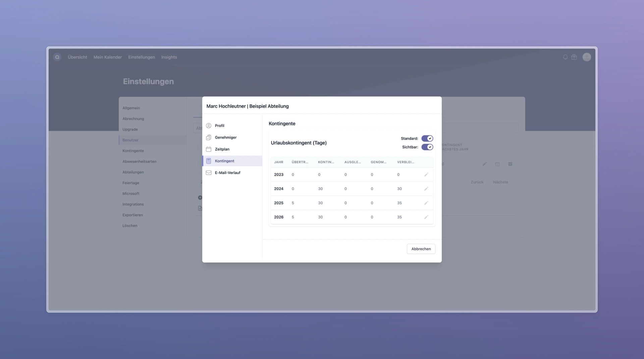
Task: Click the app logo in top bar
Action: 57,57
